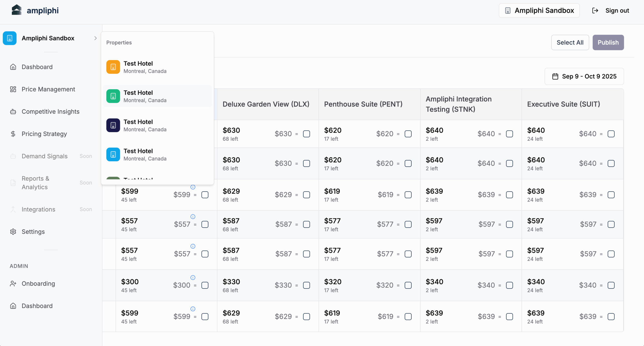Click info icon above $300 row
The image size is (644, 346).
(x=193, y=277)
